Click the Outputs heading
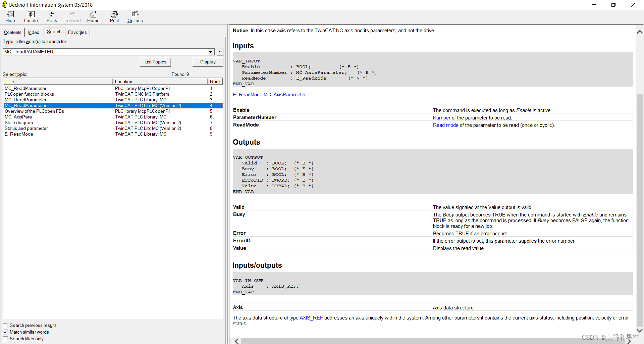The width and height of the screenshot is (644, 344). 247,142
